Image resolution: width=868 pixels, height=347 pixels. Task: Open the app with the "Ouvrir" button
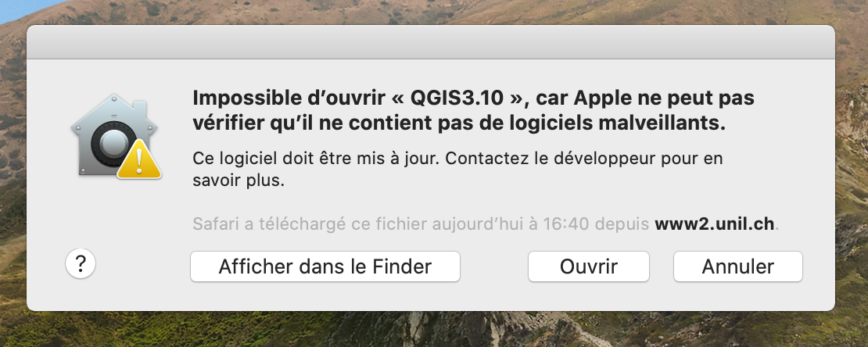589,267
